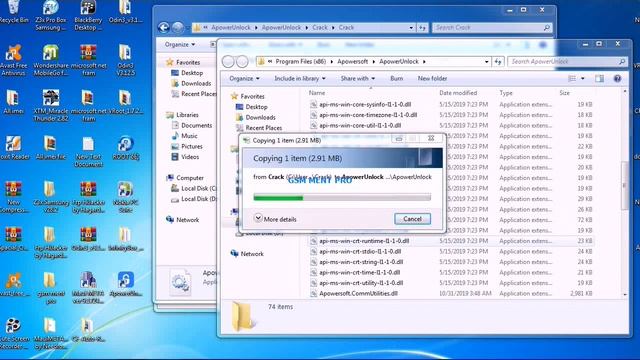Image resolution: width=640 pixels, height=360 pixels.
Task: Open Include in library dropdown
Action: click(300, 78)
